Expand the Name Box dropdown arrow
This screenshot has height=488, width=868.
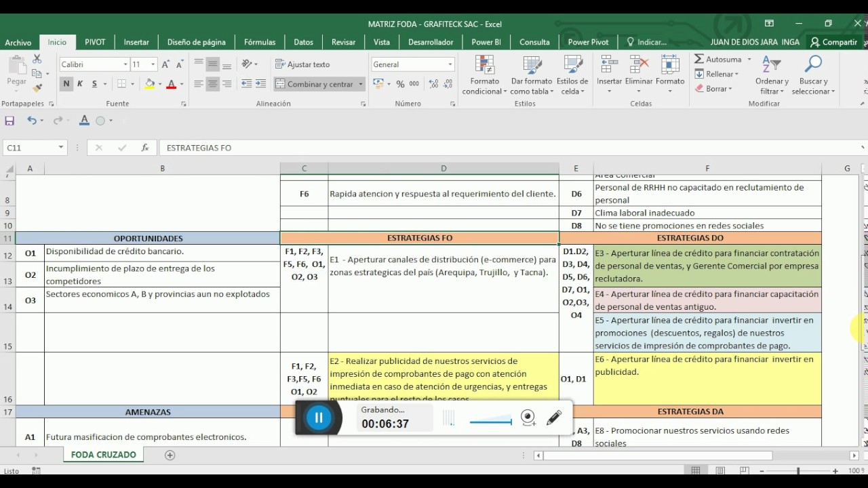61,148
